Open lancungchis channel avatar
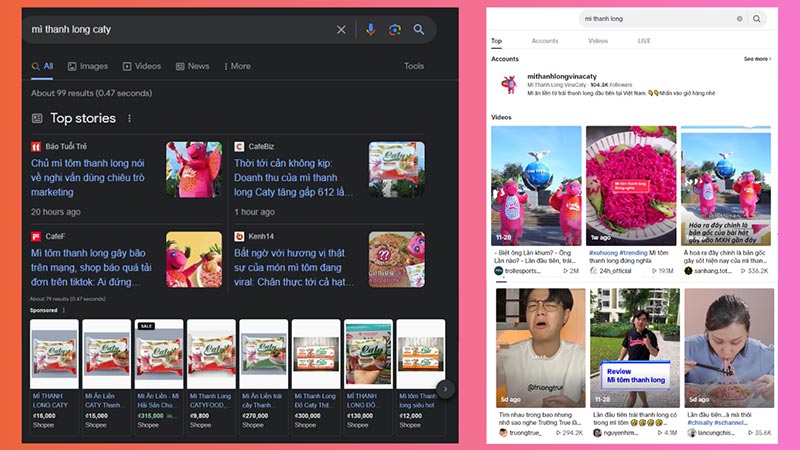Image resolution: width=800 pixels, height=450 pixels. click(x=692, y=433)
